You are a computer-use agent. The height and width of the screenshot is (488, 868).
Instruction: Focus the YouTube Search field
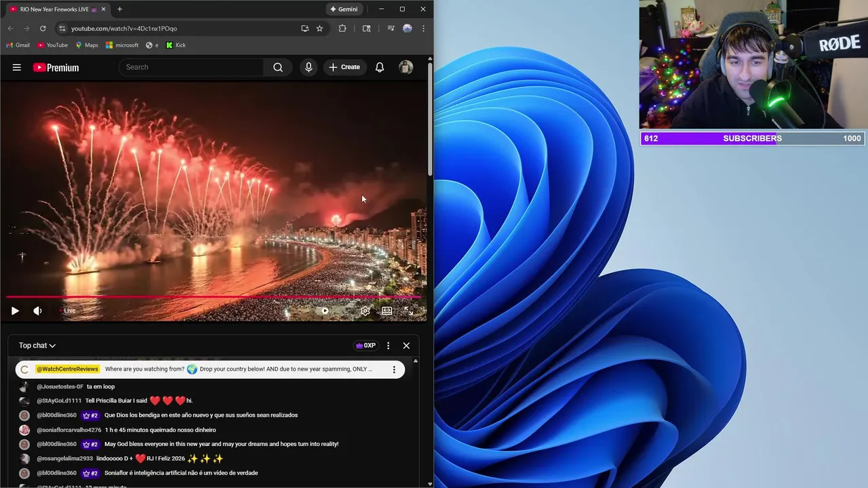[x=191, y=67]
